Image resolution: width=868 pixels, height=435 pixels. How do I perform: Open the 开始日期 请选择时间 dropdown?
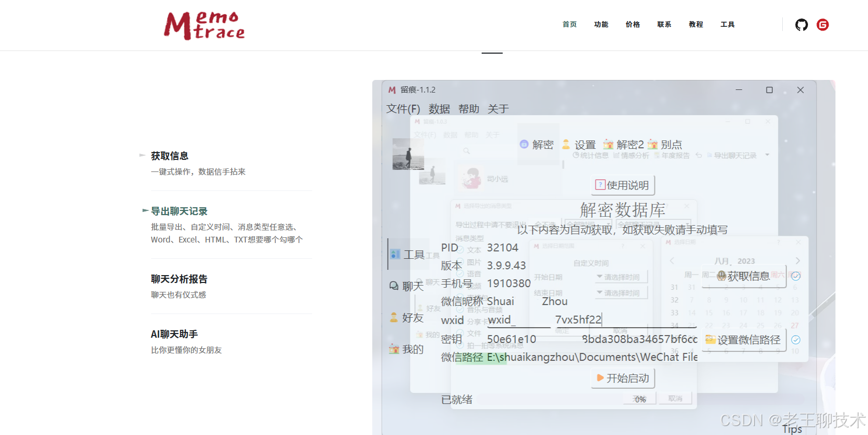621,277
